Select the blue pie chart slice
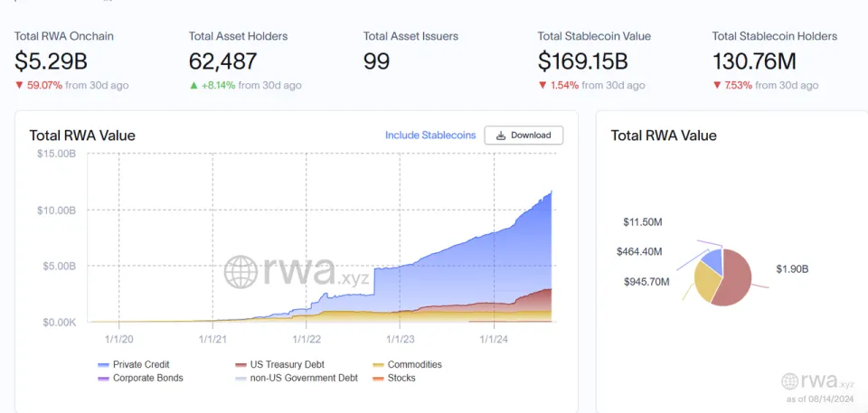This screenshot has height=413, width=868. (712, 259)
